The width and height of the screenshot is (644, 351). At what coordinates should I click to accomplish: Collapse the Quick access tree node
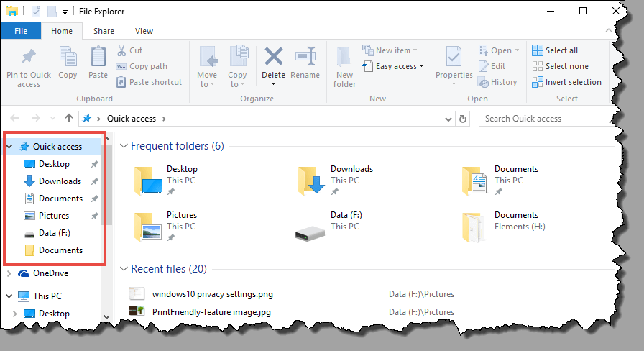[x=9, y=146]
